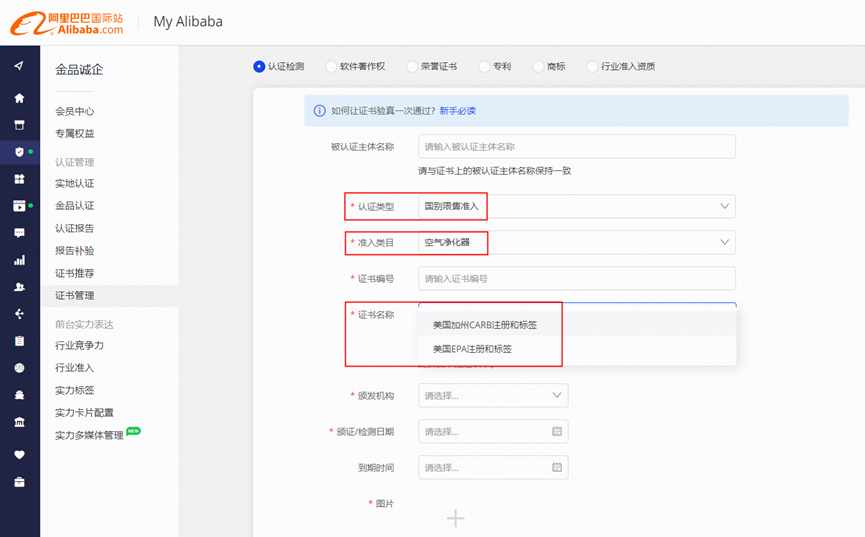Click calendar icon in 颁证/检测日期 field

tap(557, 431)
